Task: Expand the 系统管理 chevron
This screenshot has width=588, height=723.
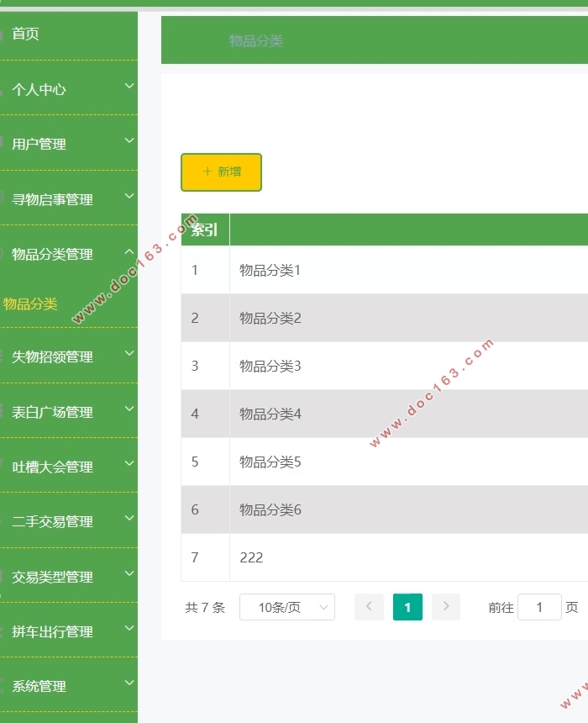Action: (x=129, y=683)
